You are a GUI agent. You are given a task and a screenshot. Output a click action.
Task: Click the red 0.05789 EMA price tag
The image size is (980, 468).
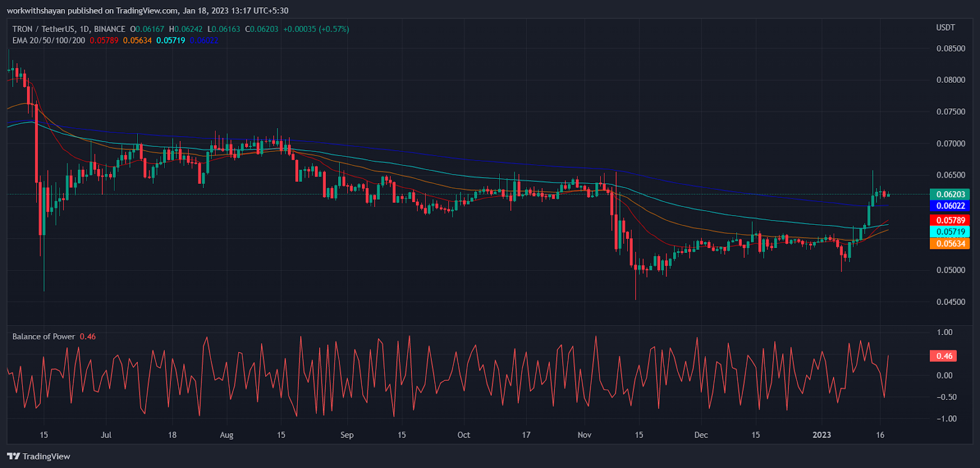point(950,220)
